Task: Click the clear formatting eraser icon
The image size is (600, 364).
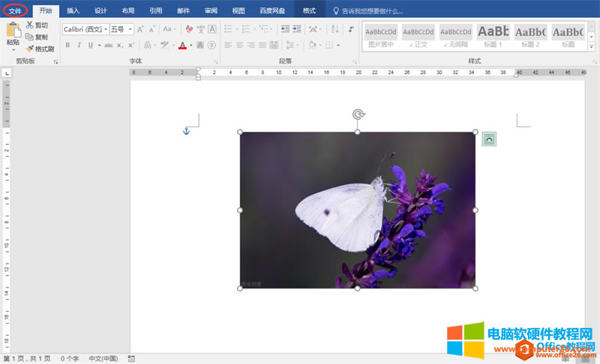Action: [189, 29]
